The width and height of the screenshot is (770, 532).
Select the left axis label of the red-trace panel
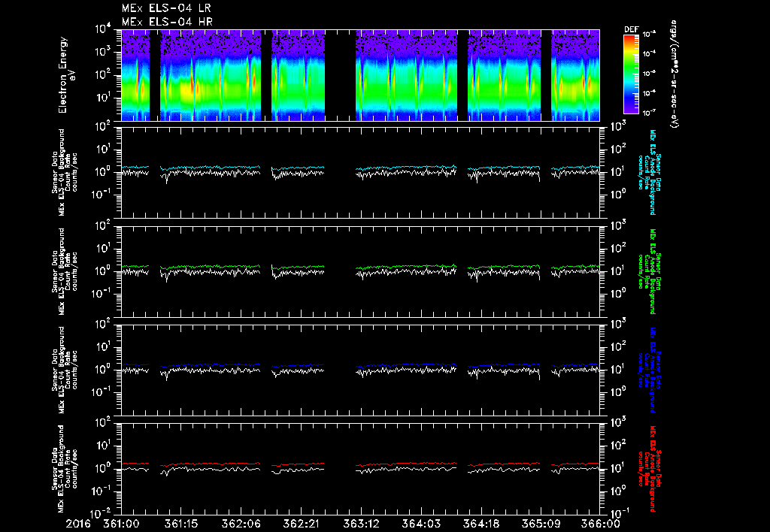65,469
